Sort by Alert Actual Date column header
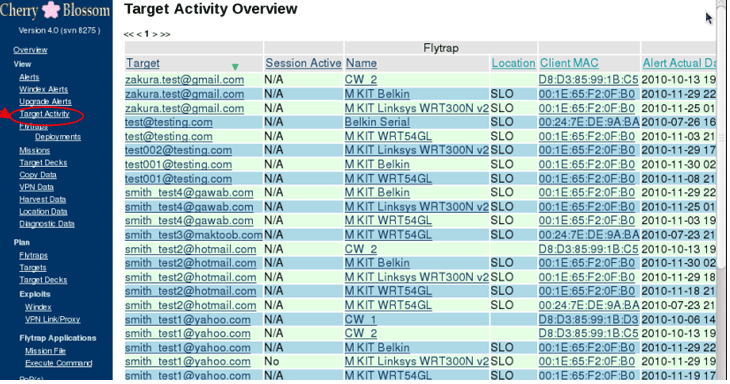 point(679,63)
